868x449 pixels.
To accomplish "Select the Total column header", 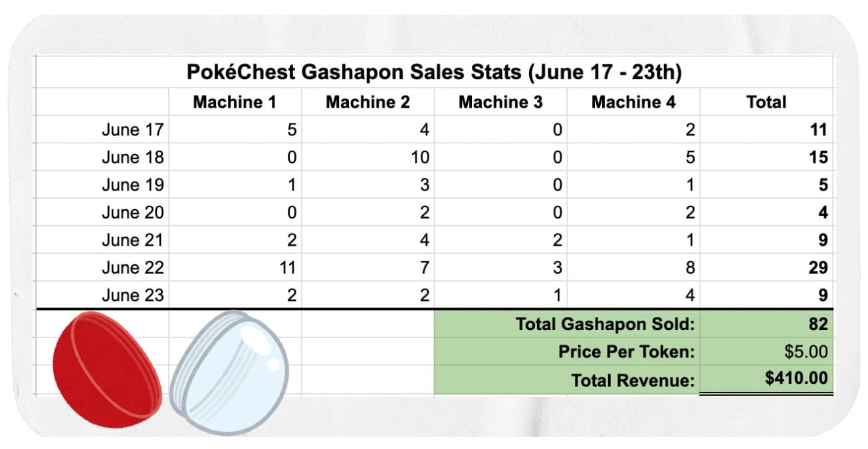I will coord(766,102).
